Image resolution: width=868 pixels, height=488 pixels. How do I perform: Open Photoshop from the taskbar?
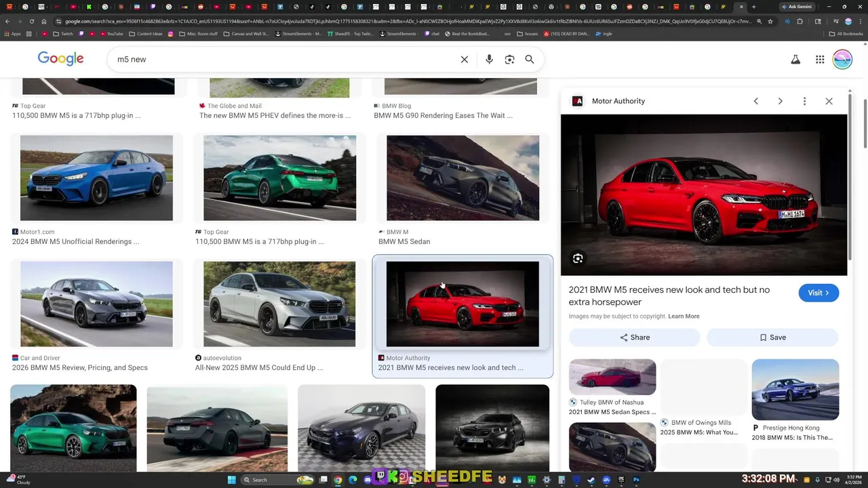[636, 480]
